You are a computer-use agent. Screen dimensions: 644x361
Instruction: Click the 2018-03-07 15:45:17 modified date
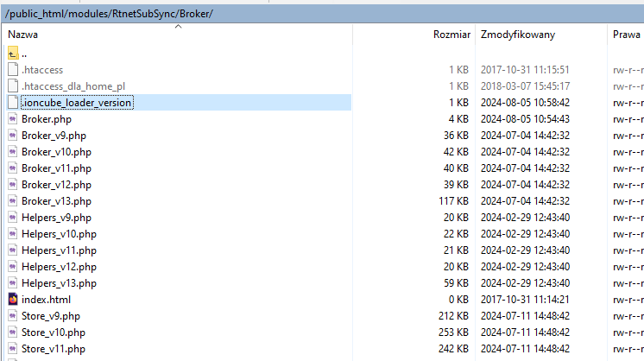click(525, 86)
